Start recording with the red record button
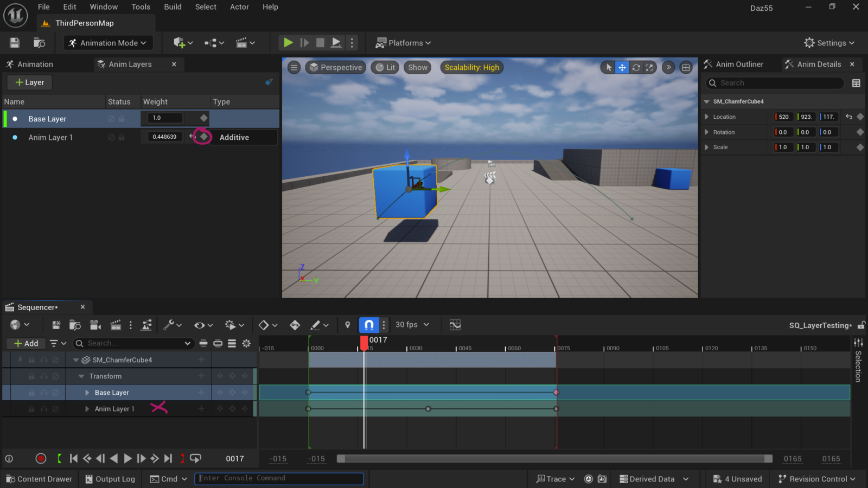 pyautogui.click(x=41, y=459)
